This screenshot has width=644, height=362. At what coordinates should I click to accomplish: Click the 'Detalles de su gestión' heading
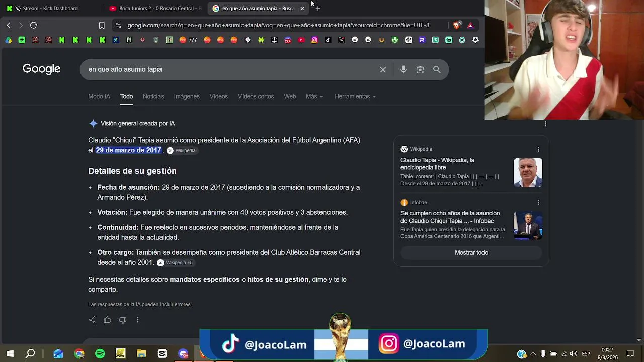132,171
